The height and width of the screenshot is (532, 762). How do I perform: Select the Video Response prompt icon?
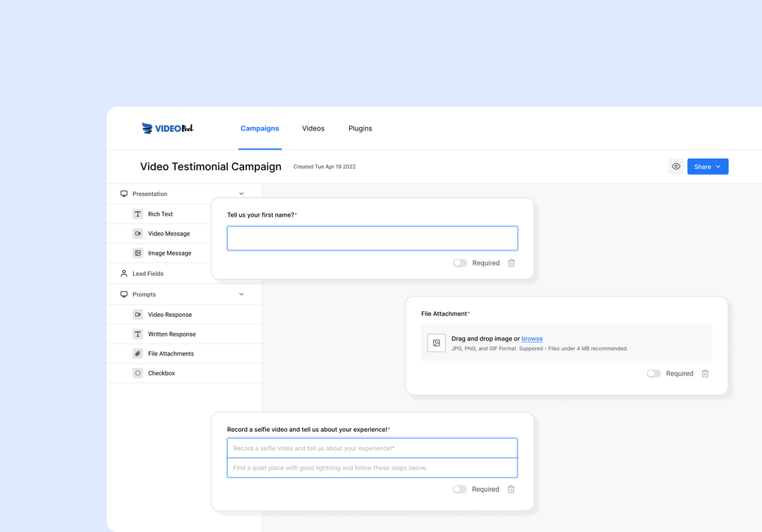pyautogui.click(x=138, y=314)
